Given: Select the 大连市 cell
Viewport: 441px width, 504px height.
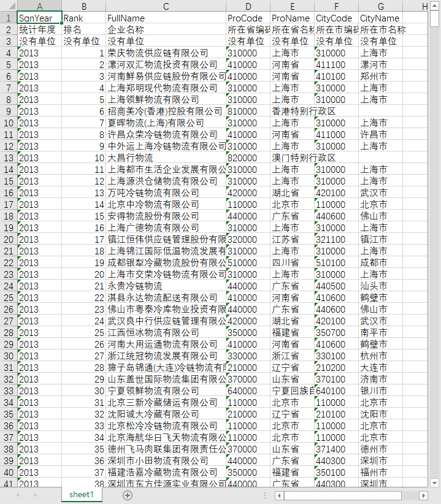Looking at the screenshot, I should 380,367.
